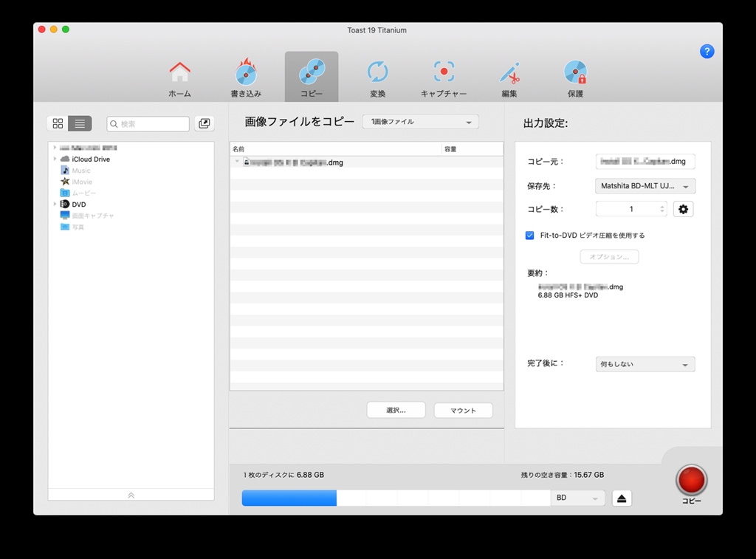Image resolution: width=756 pixels, height=559 pixels.
Task: Adjust the コピー数 stepper arrows
Action: click(x=662, y=209)
